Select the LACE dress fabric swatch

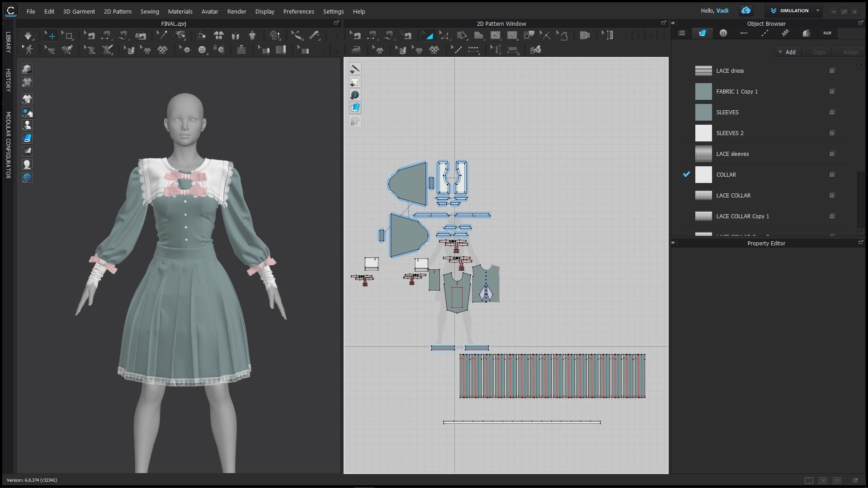(x=703, y=70)
